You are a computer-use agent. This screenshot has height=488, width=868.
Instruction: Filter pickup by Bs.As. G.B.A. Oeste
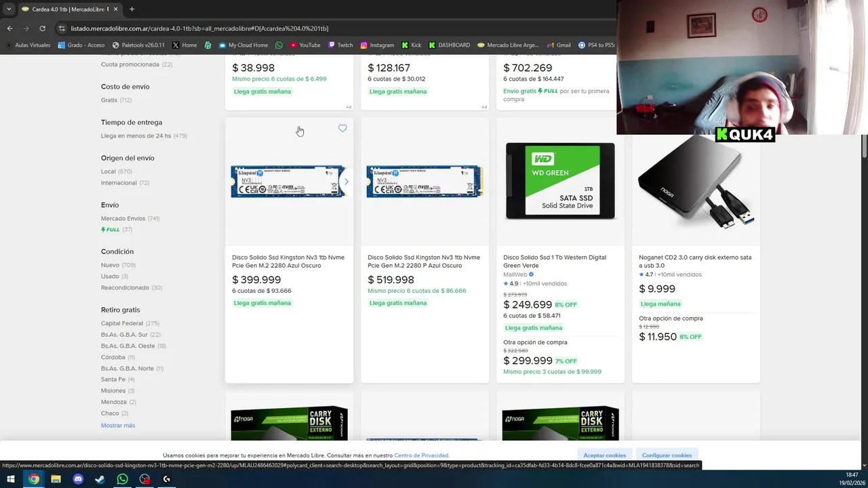point(134,346)
